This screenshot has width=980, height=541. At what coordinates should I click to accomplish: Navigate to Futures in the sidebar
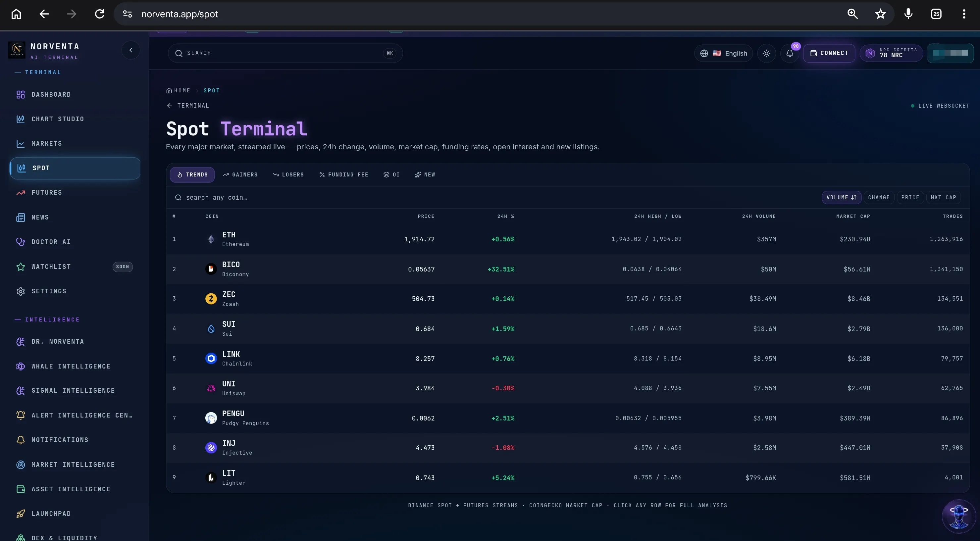point(75,193)
